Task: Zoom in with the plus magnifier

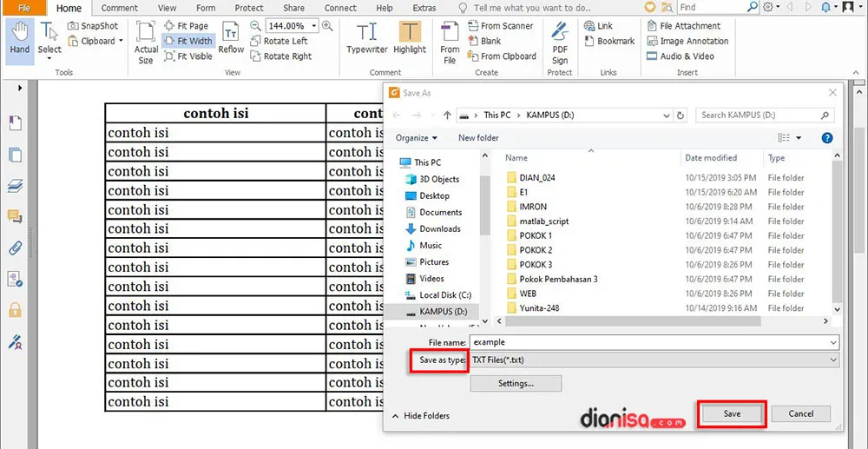Action: tap(328, 26)
